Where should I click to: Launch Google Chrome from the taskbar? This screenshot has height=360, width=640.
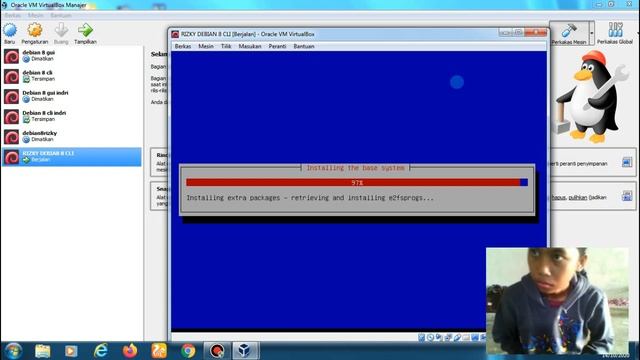click(x=188, y=351)
